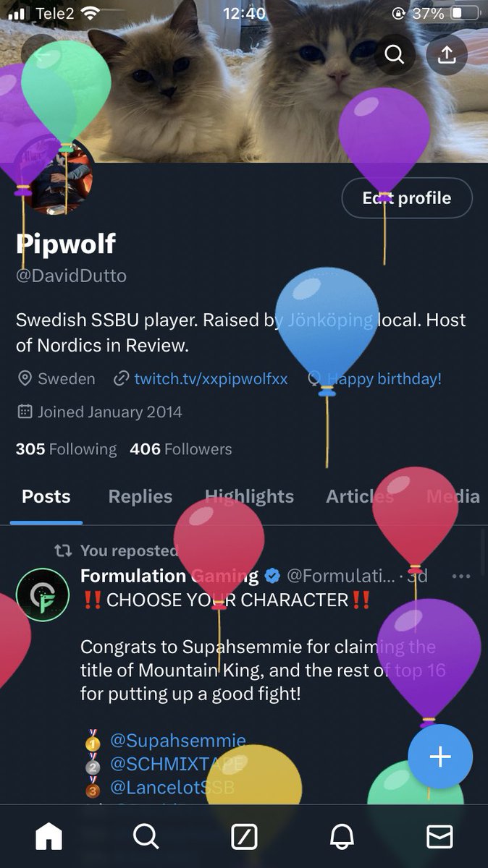Image resolution: width=488 pixels, height=868 pixels.
Task: Open the Formulation Gaming avatar
Action: point(43,595)
